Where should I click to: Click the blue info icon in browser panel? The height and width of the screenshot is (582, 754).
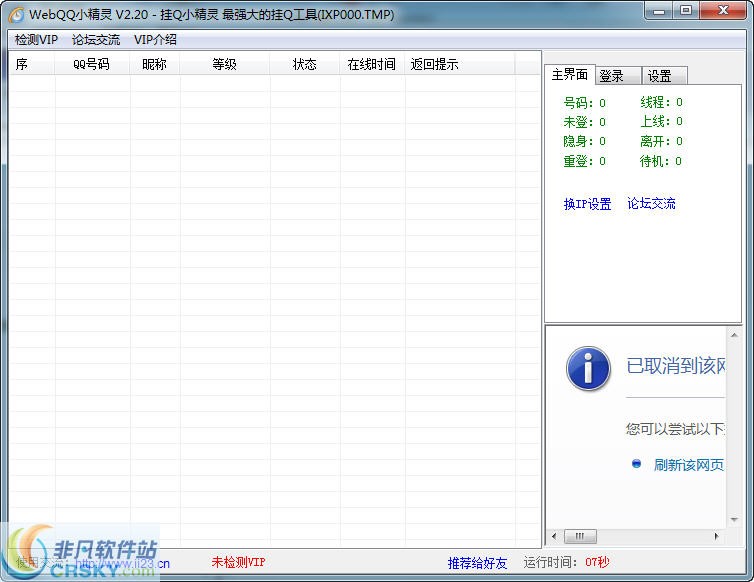click(x=589, y=368)
